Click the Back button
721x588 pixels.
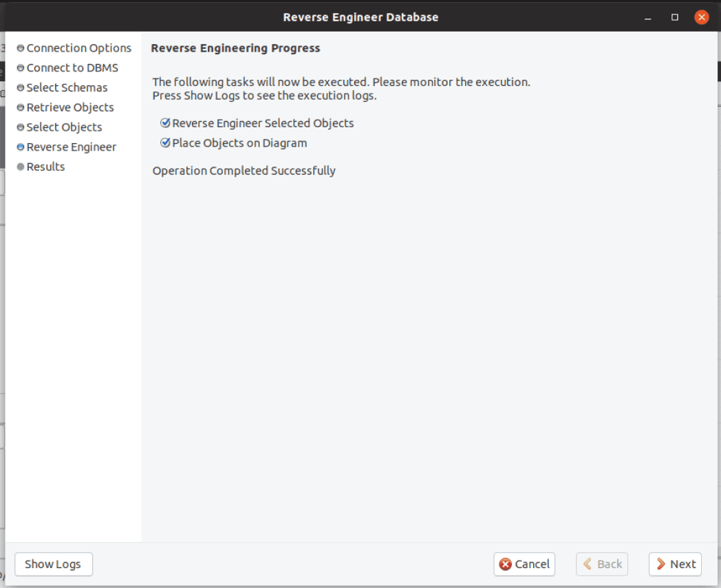click(602, 564)
